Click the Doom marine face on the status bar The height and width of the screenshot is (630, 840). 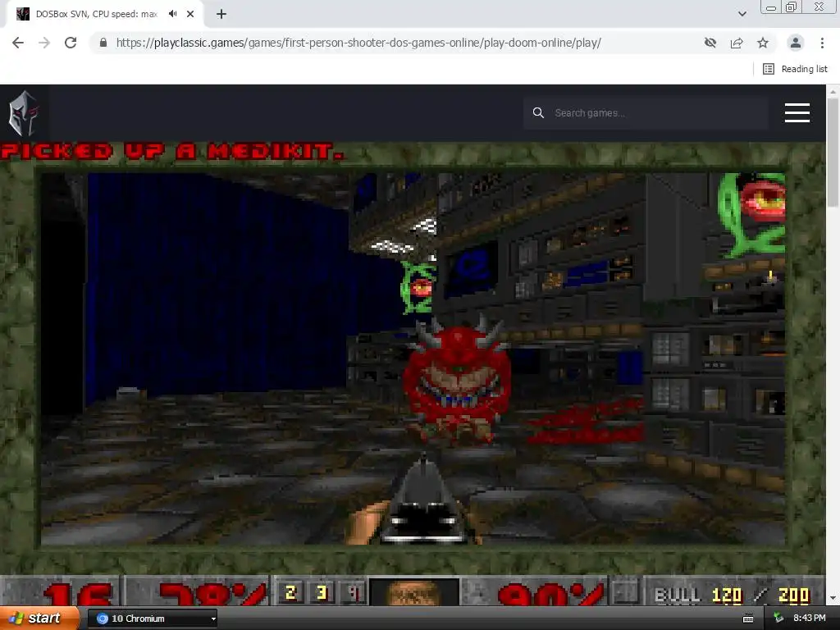pyautogui.click(x=414, y=592)
